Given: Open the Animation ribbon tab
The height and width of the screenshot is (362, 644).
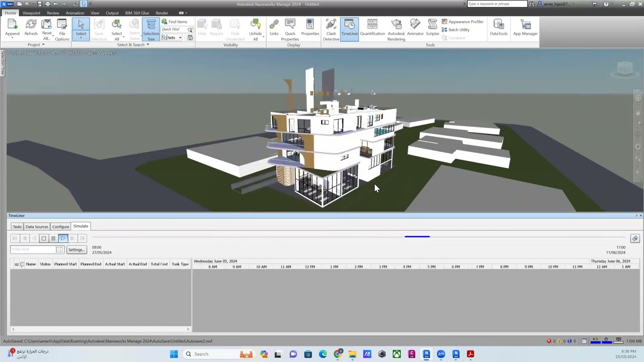Looking at the screenshot, I should coord(74,13).
